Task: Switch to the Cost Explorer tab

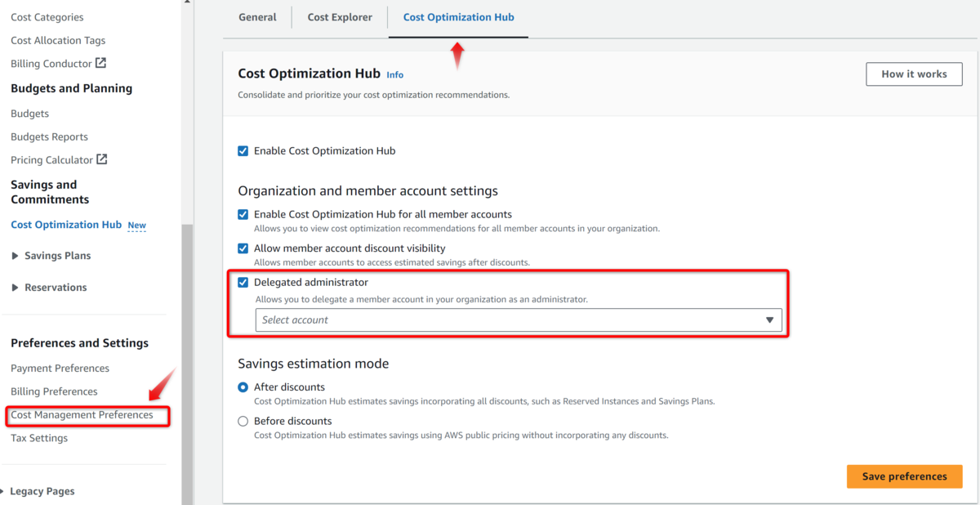Action: coord(340,16)
